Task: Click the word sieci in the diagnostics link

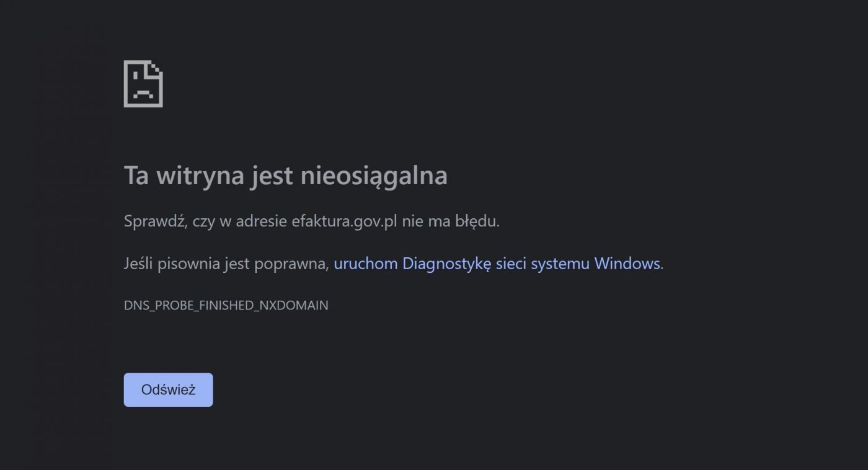Action: [x=511, y=264]
